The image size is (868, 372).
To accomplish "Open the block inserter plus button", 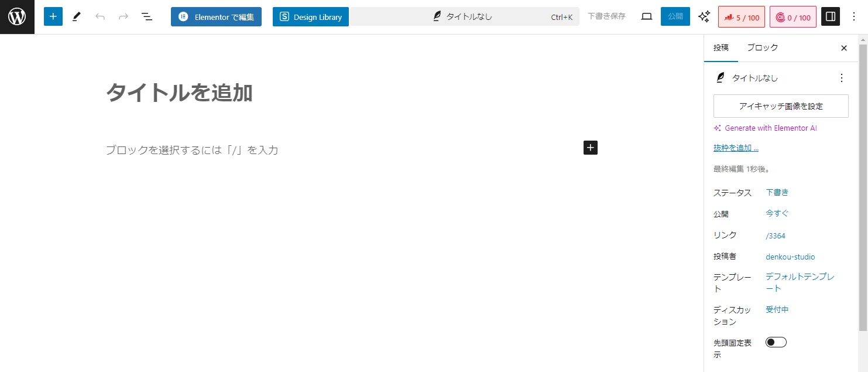I will click(x=53, y=17).
